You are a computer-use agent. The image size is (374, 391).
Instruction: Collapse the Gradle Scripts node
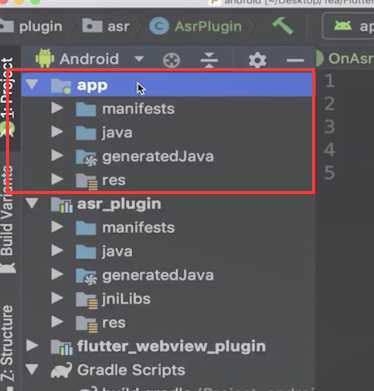[x=32, y=369]
